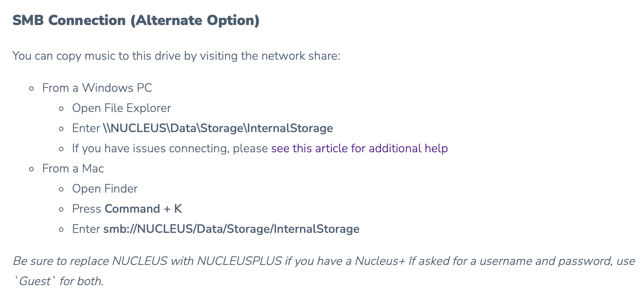Click the bullet beside "Press Command + K"

62,209
